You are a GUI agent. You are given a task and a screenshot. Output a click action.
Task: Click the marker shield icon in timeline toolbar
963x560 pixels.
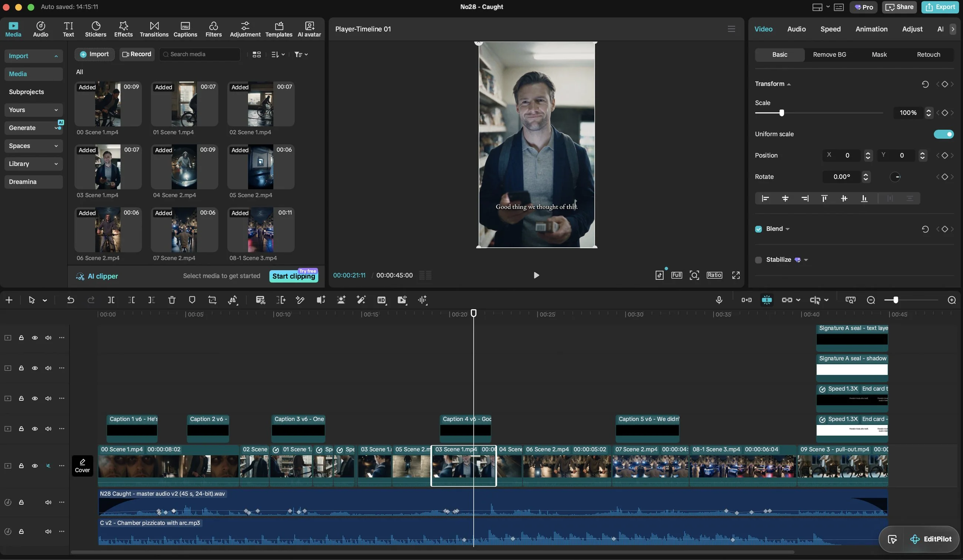(192, 300)
